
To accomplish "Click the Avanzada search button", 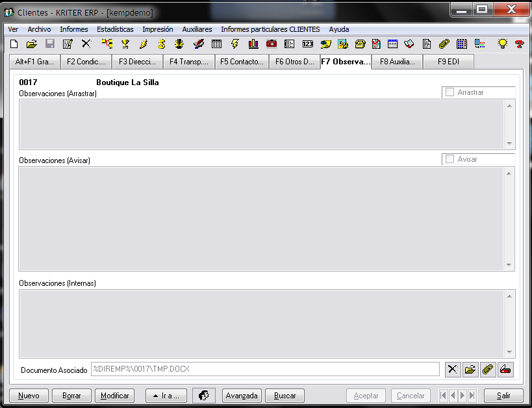I will tap(242, 396).
